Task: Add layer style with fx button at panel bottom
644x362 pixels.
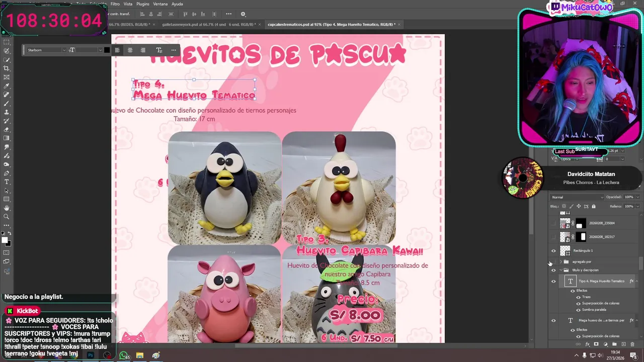Action: coord(587,344)
